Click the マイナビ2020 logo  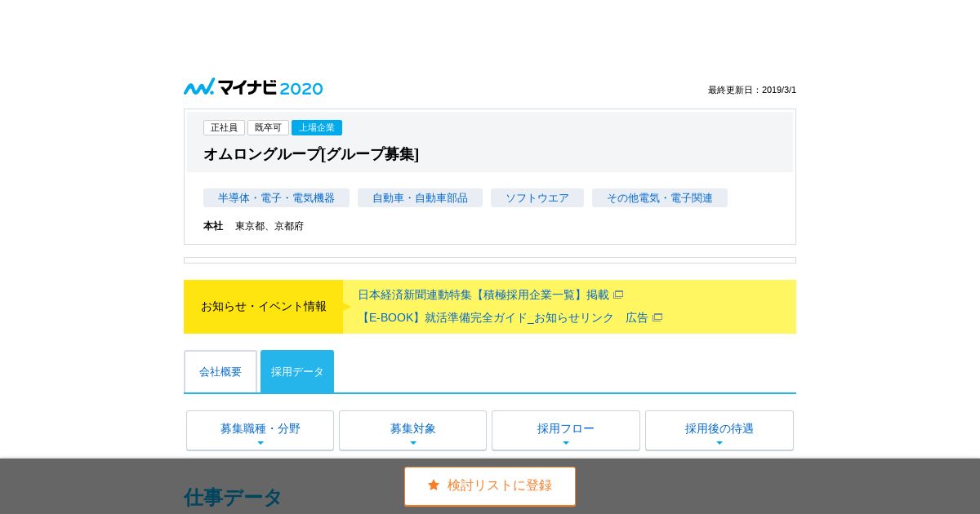[x=253, y=87]
